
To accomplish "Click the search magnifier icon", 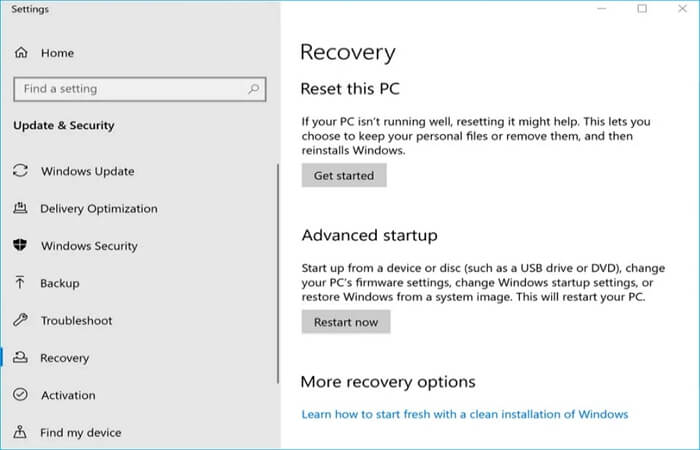I will 253,89.
